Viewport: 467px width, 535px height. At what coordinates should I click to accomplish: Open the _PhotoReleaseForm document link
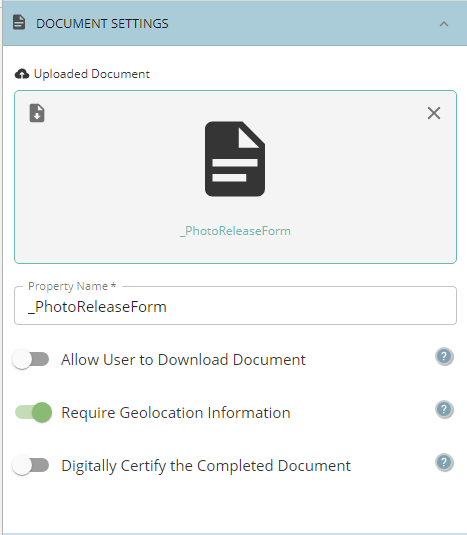tap(235, 231)
